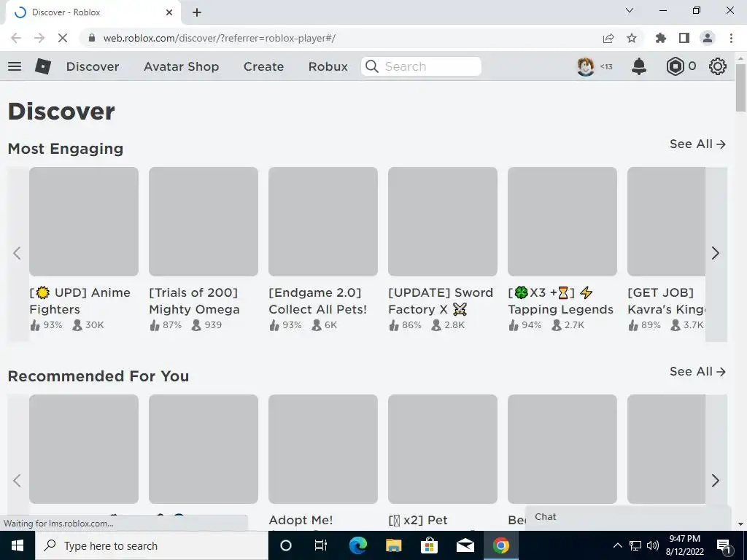Go forward in browser history
Image resolution: width=747 pixels, height=560 pixels.
coord(39,38)
